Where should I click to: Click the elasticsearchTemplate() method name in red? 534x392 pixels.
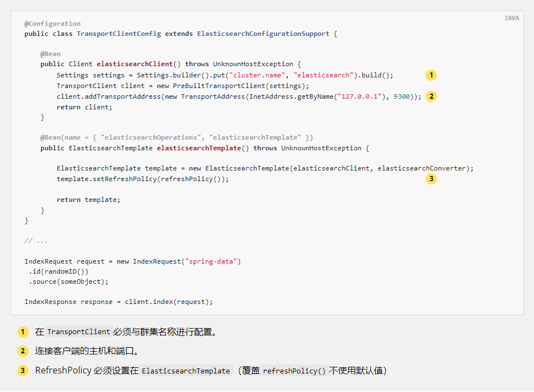(x=199, y=148)
